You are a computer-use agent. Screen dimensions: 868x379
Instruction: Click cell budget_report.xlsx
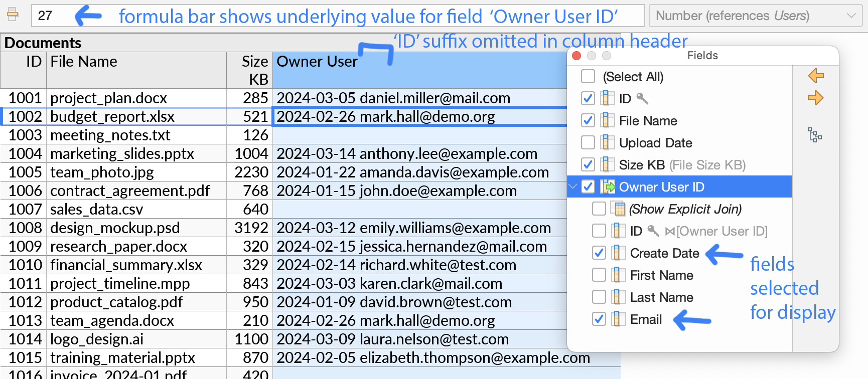pos(136,116)
